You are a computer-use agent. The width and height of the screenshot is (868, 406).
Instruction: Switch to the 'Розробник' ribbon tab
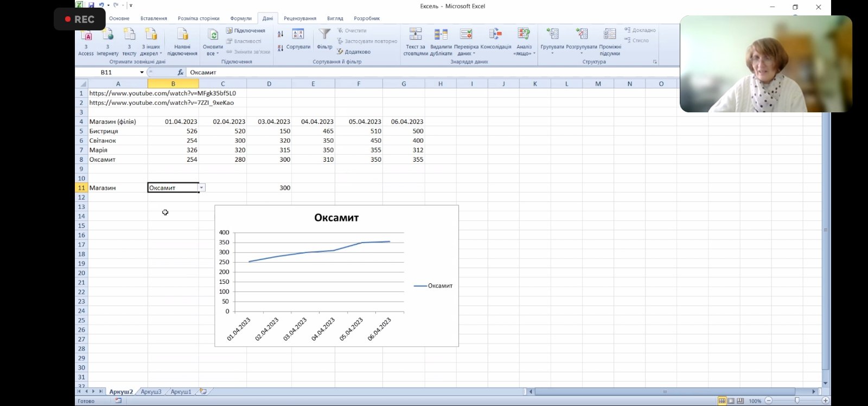tap(367, 18)
